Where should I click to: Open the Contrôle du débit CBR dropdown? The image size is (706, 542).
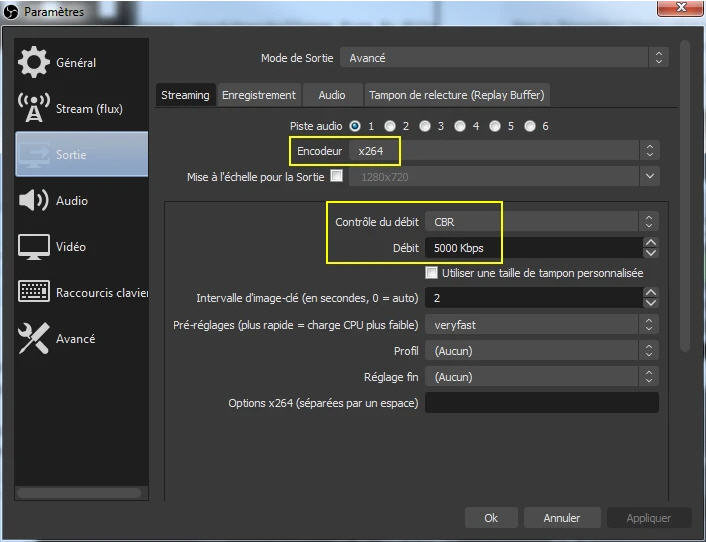point(542,221)
